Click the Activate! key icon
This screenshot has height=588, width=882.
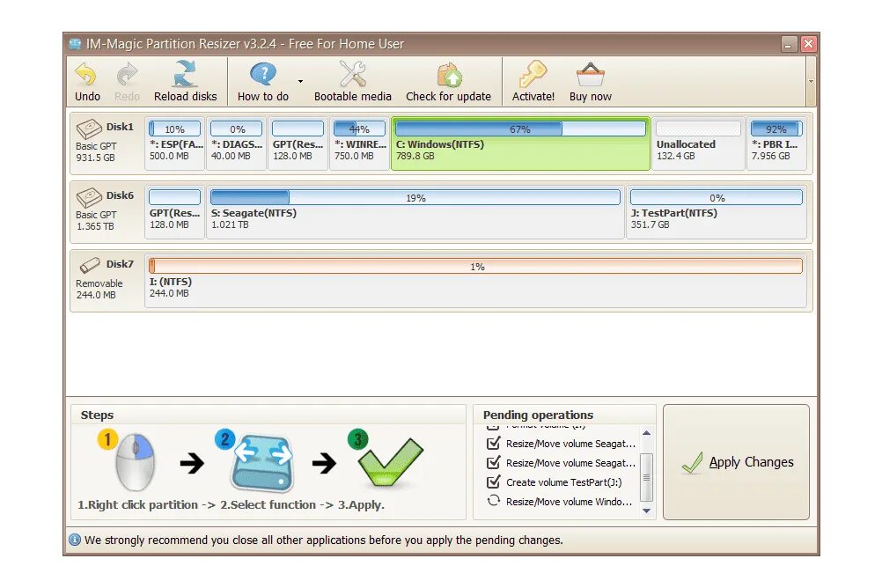click(533, 74)
